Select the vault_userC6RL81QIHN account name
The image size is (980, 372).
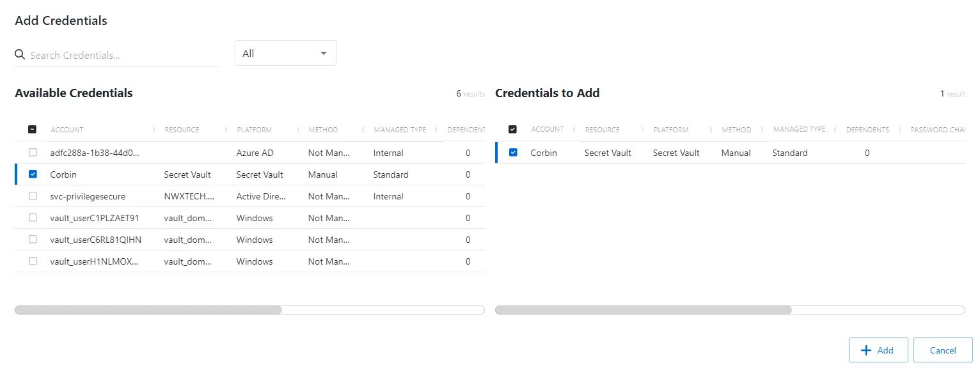pyautogui.click(x=96, y=240)
